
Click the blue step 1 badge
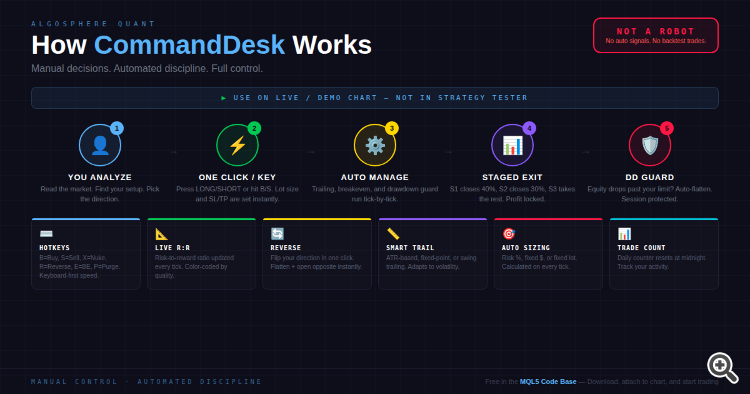tap(117, 128)
